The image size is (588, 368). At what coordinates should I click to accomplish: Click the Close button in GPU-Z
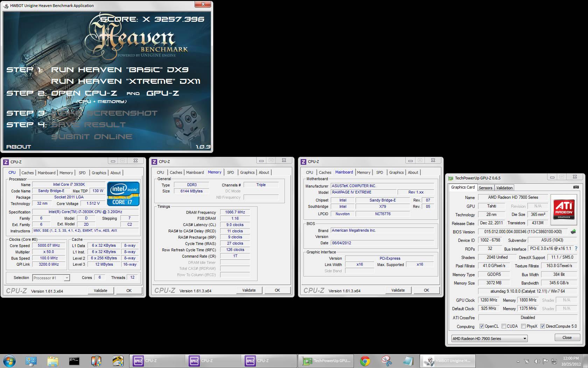567,338
